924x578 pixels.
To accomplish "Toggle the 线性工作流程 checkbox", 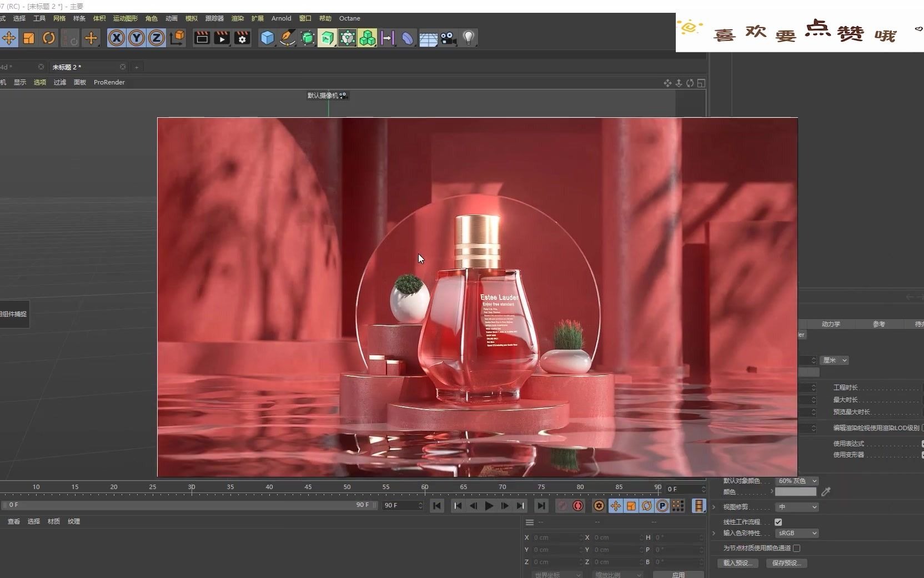I will [778, 522].
